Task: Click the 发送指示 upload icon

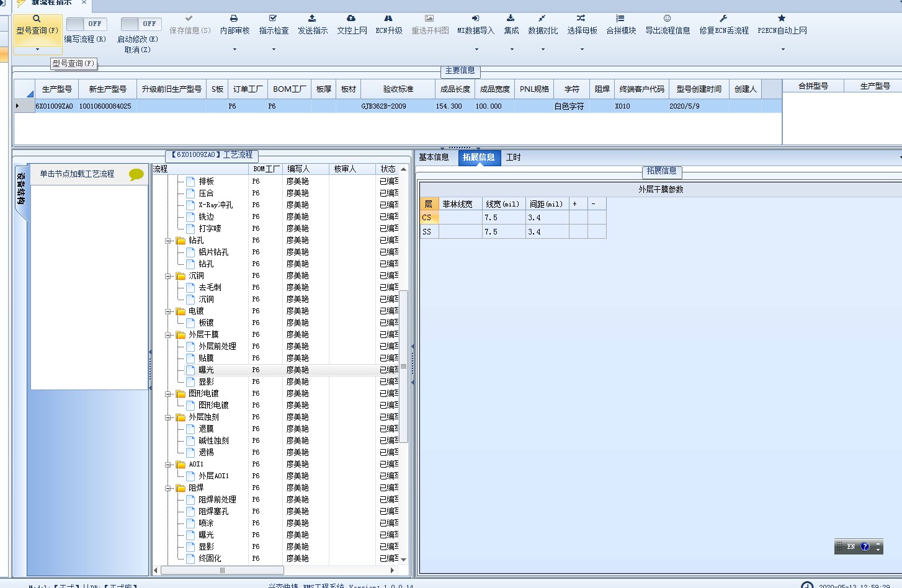Action: (312, 19)
